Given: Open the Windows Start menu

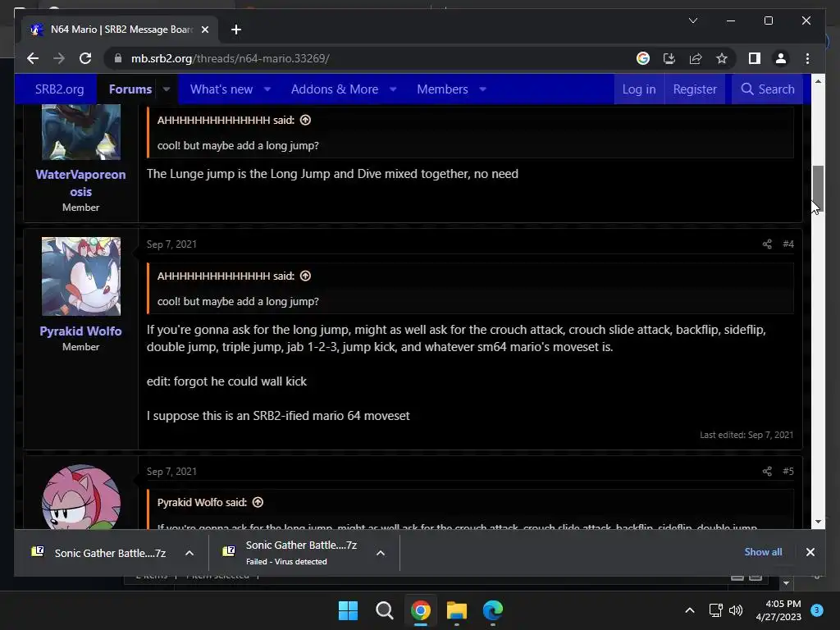Looking at the screenshot, I should [348, 610].
